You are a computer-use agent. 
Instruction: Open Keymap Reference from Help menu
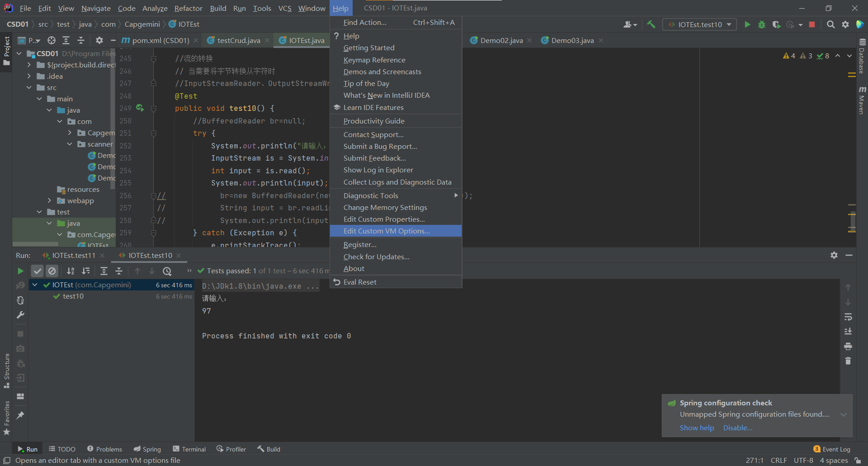point(396,60)
